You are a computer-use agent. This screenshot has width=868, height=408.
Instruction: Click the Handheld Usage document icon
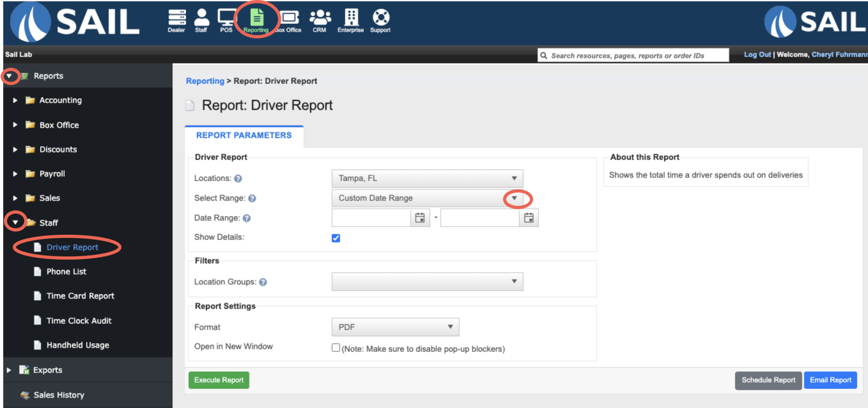tap(37, 345)
